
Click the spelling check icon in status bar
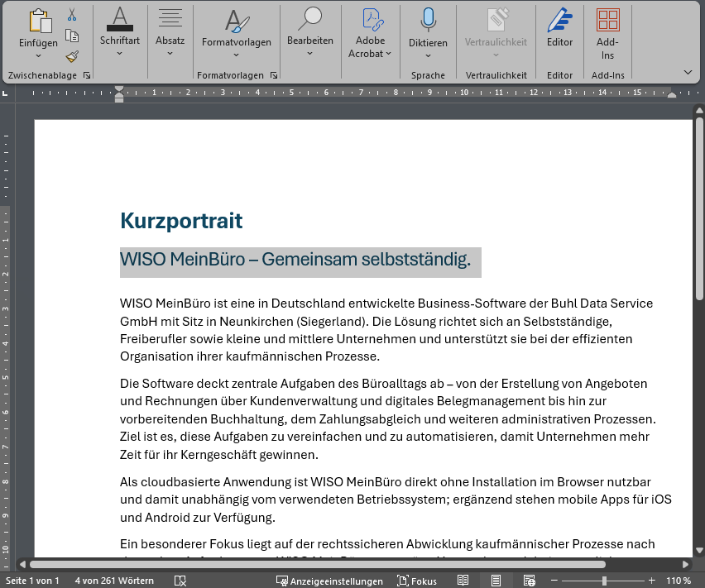pyautogui.click(x=180, y=581)
